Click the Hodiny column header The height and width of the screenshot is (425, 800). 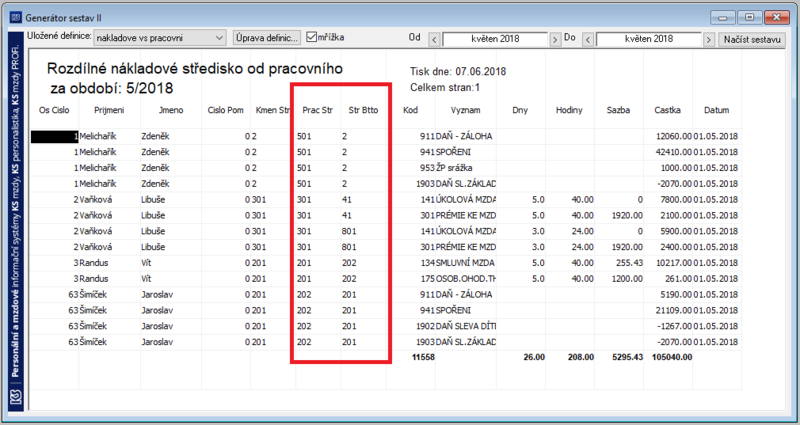(569, 110)
